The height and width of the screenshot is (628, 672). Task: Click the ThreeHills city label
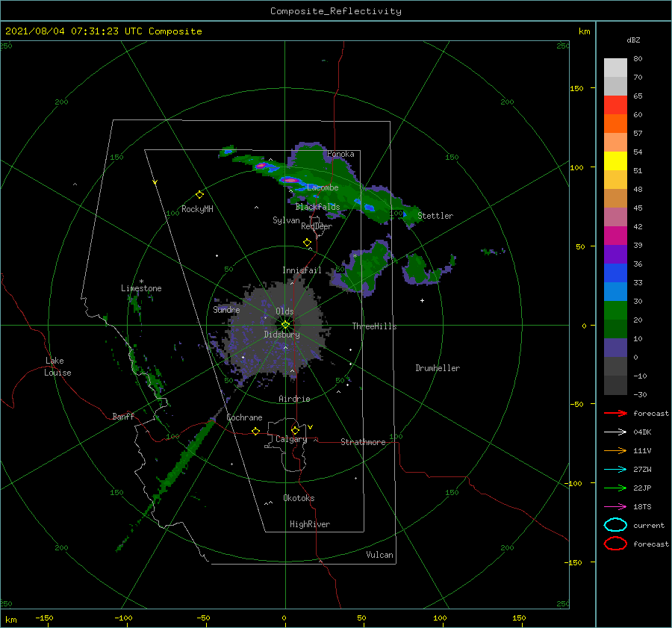click(x=375, y=326)
